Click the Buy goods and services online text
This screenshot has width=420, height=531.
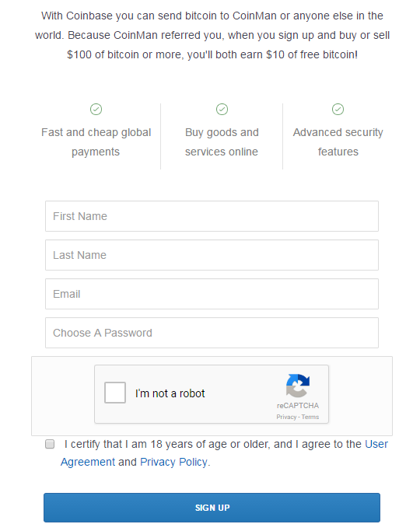pyautogui.click(x=222, y=142)
